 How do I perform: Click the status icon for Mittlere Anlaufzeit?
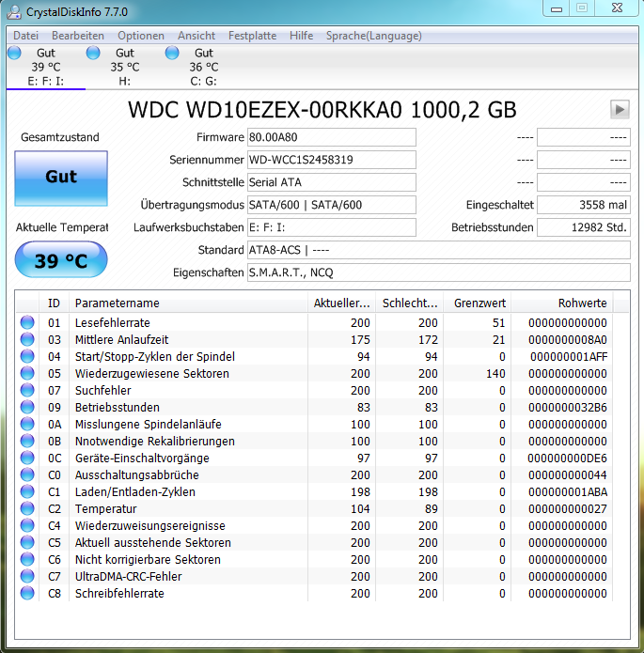click(x=27, y=340)
